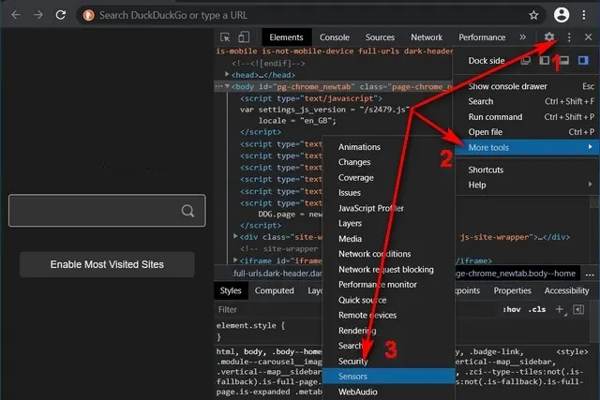Activate the inspect element picker icon
The image size is (600, 400).
coord(225,37)
